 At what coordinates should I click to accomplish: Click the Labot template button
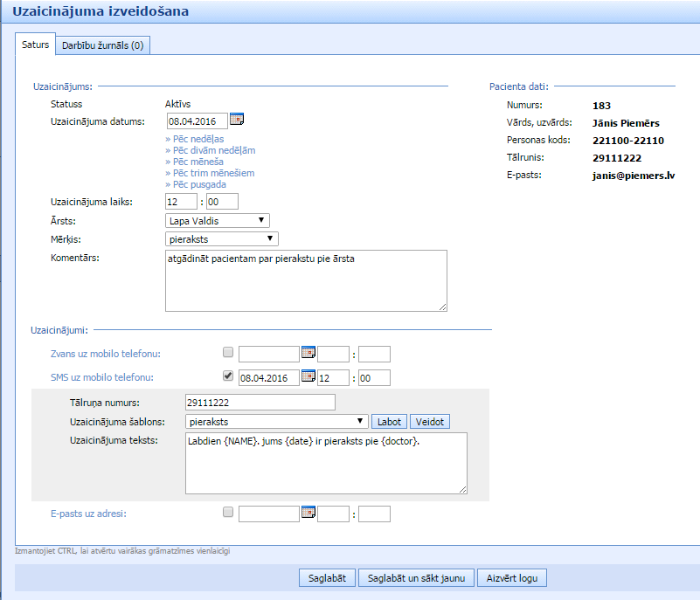point(389,421)
